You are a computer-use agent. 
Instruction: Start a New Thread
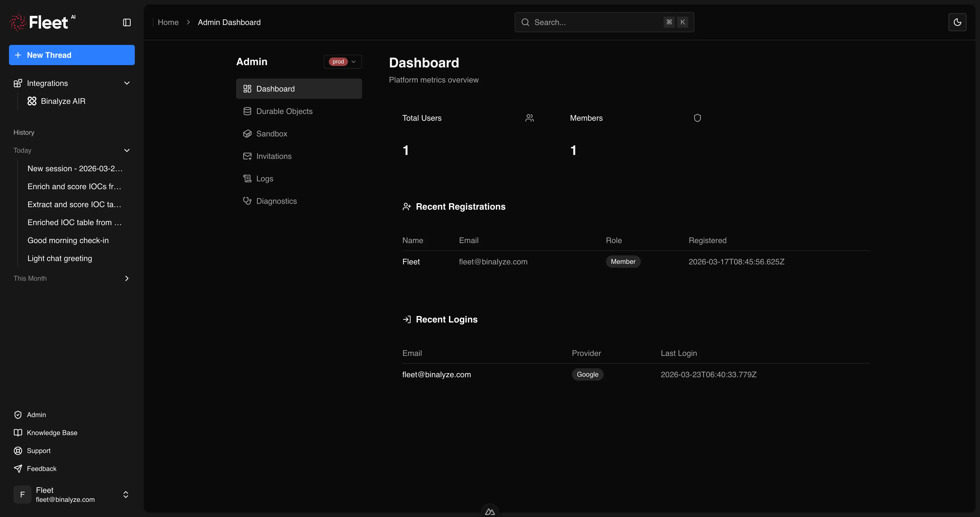pos(72,55)
